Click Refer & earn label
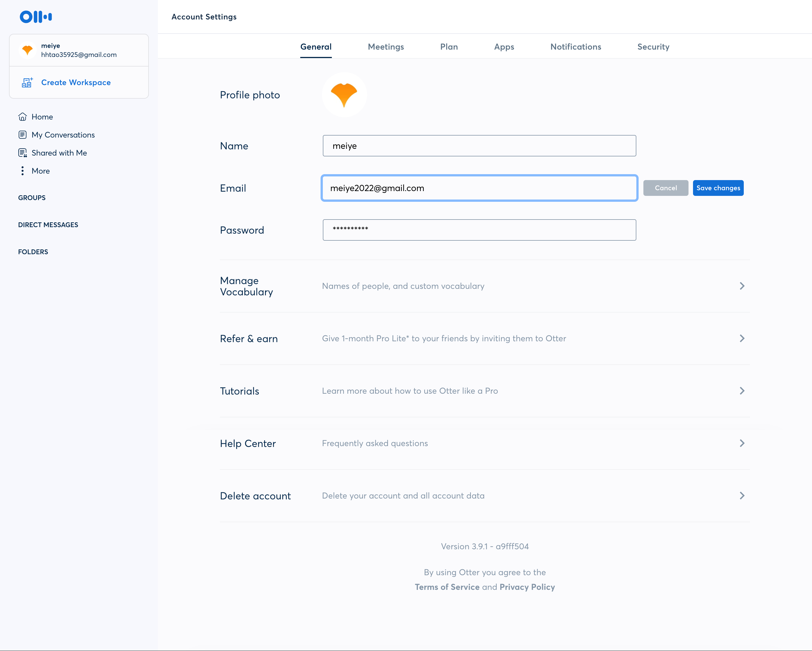This screenshot has width=812, height=651. coord(249,338)
